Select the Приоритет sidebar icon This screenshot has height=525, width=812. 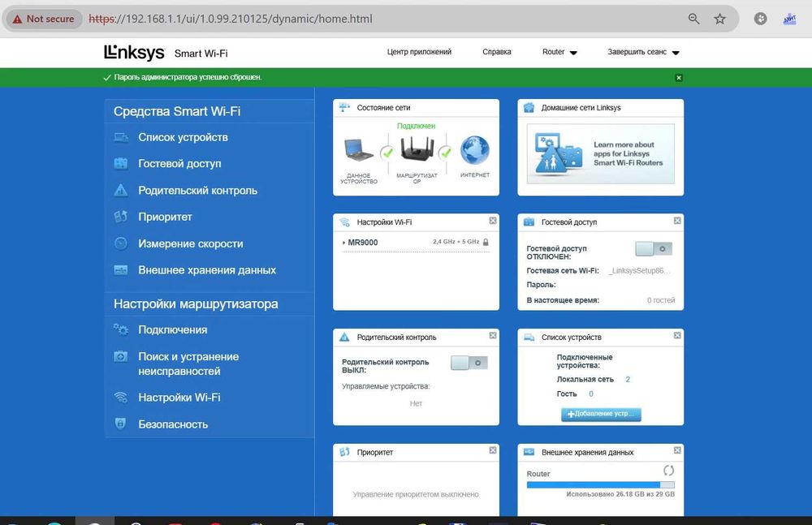[x=121, y=217]
